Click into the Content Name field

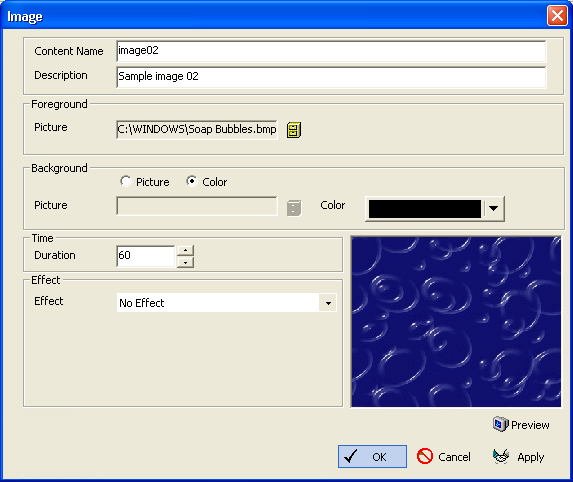[x=331, y=51]
